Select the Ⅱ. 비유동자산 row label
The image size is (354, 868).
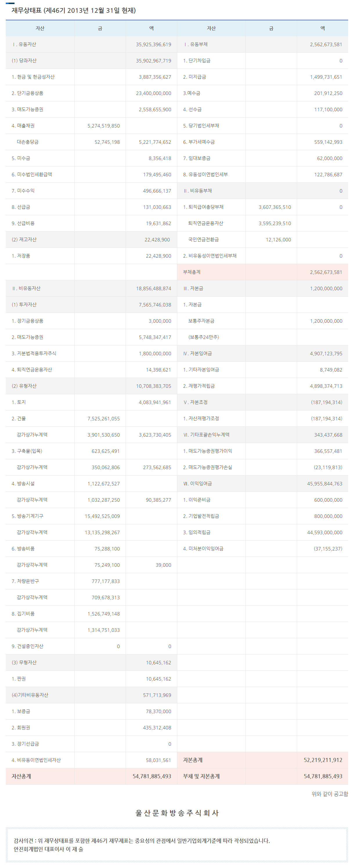pyautogui.click(x=26, y=288)
